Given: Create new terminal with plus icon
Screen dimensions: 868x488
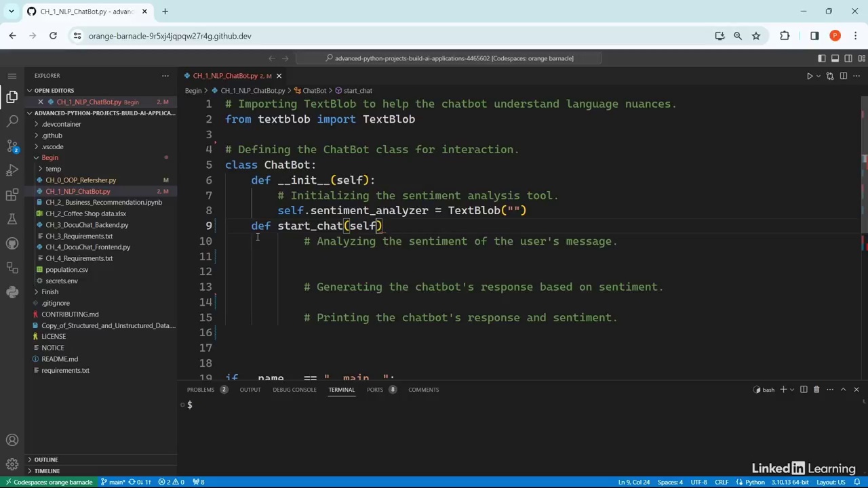Looking at the screenshot, I should click(x=783, y=390).
